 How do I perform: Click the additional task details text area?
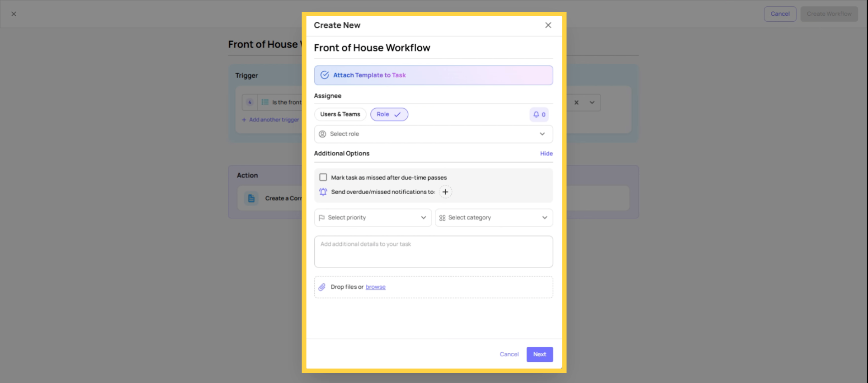tap(433, 252)
